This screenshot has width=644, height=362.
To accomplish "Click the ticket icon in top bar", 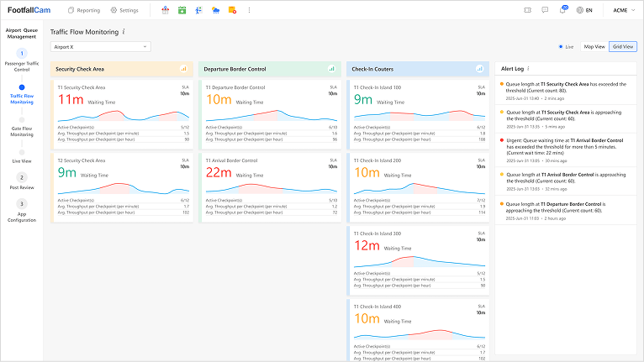I will [x=528, y=10].
